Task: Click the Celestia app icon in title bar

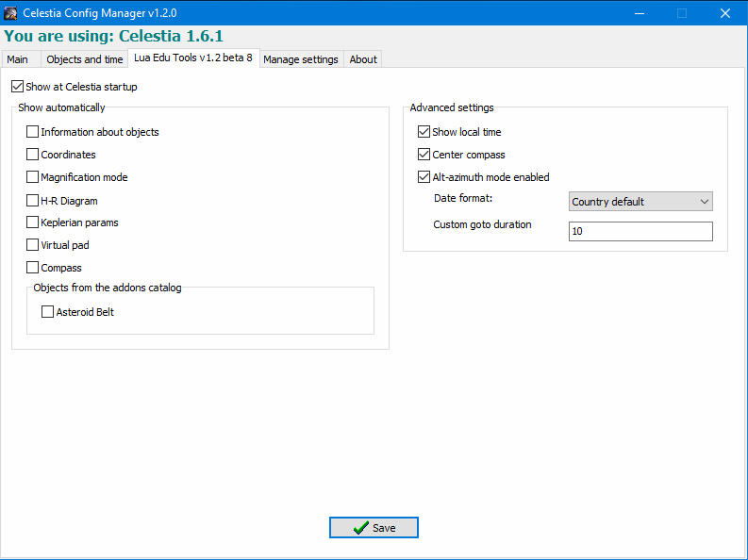Action: [10, 13]
